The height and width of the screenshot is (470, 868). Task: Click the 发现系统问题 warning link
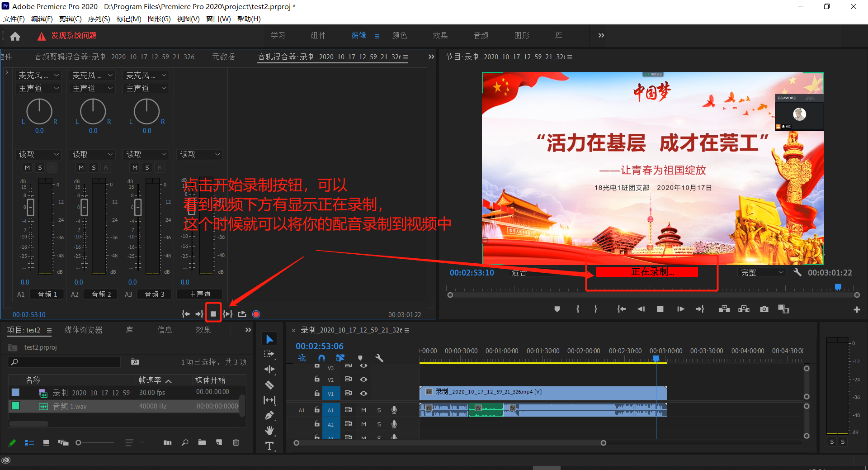pyautogui.click(x=73, y=36)
